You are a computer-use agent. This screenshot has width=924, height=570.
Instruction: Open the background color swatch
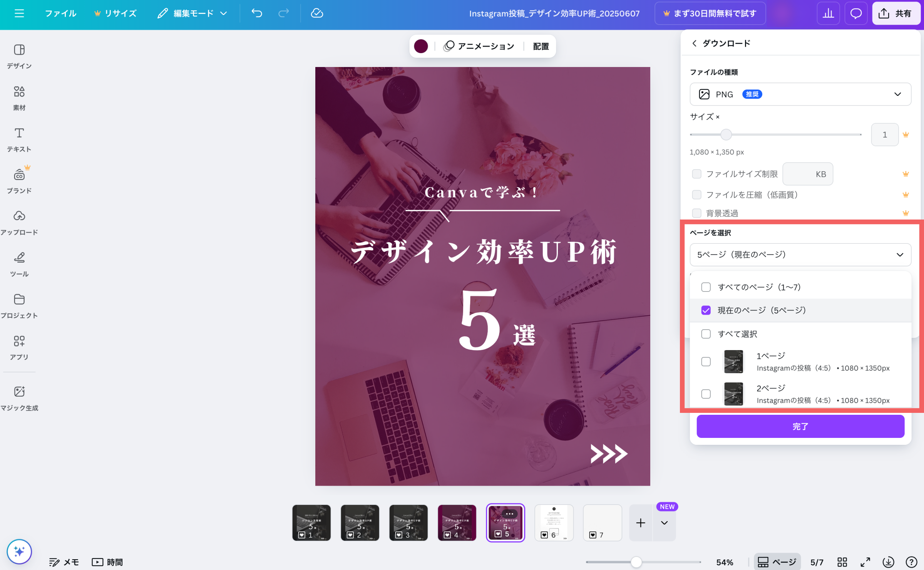point(421,46)
